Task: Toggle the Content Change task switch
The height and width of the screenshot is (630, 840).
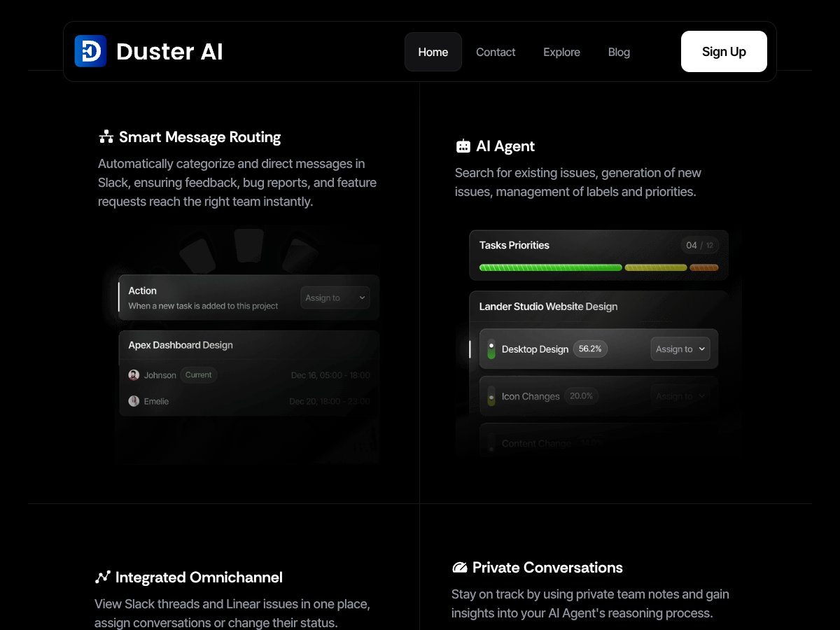Action: coord(490,442)
